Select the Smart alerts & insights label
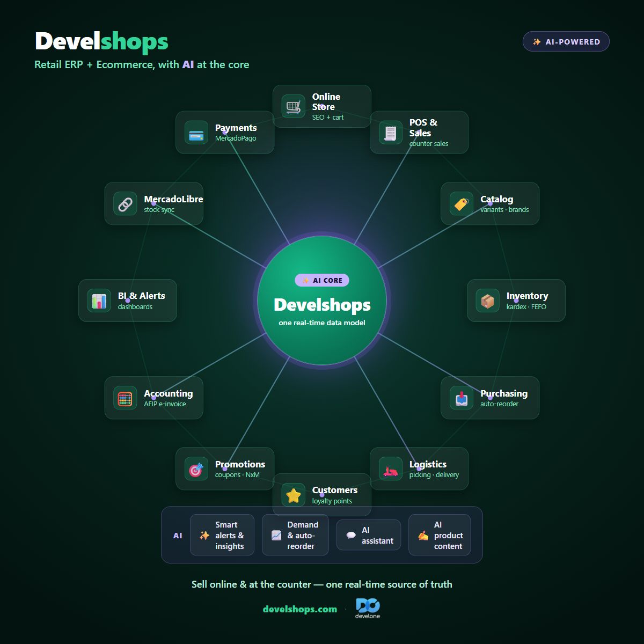The width and height of the screenshot is (644, 644). 230,535
